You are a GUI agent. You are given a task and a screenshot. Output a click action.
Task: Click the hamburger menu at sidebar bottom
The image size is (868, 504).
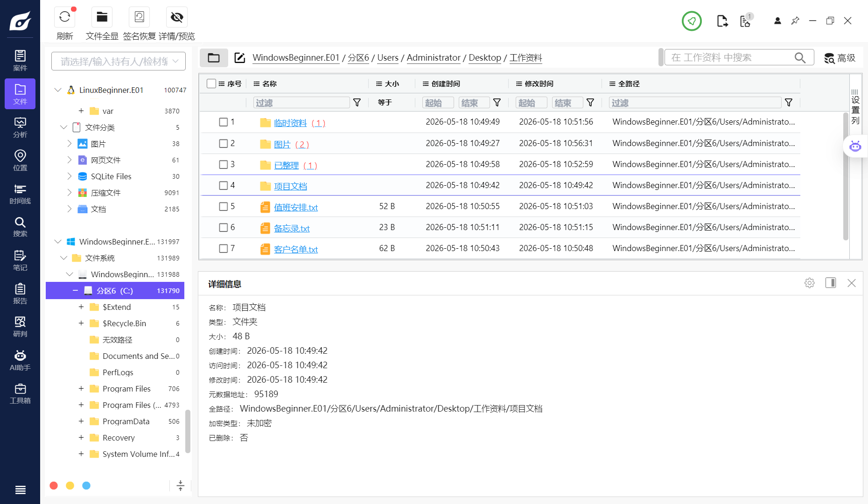click(x=20, y=490)
